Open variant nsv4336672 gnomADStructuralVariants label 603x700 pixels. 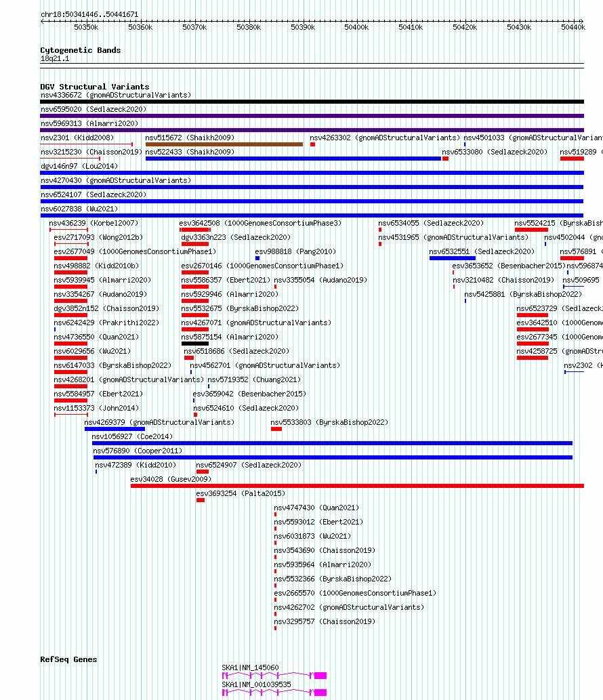116,95
